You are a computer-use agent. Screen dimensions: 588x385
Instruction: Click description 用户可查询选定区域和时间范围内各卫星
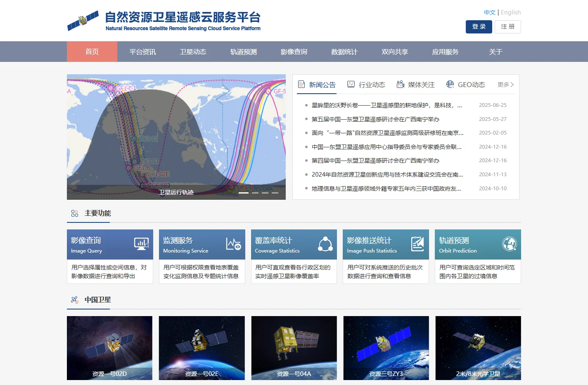point(477,272)
